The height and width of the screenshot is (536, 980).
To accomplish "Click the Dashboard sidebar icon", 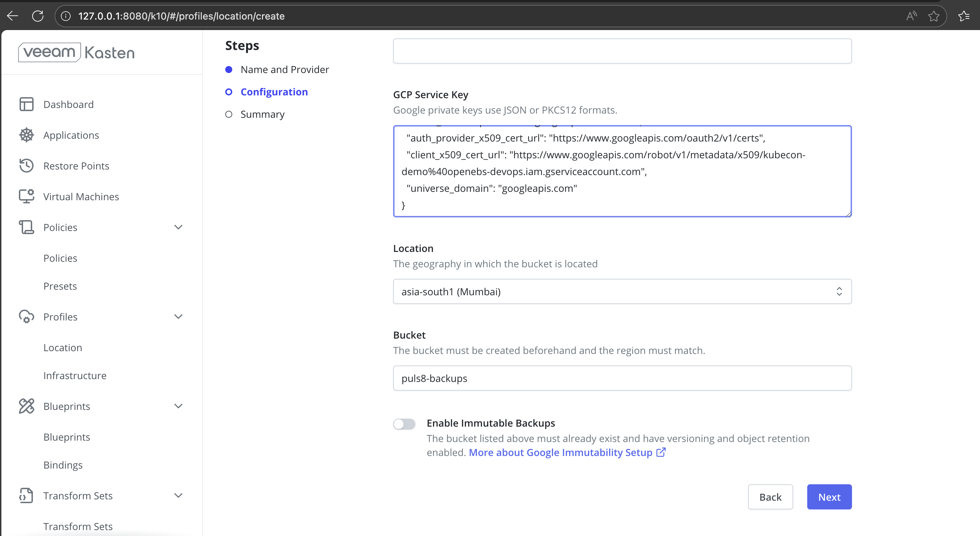I will pyautogui.click(x=26, y=104).
